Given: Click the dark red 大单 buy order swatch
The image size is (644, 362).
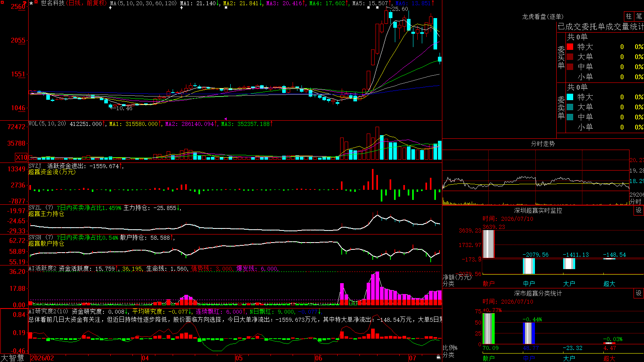Looking at the screenshot, I should (x=570, y=57).
